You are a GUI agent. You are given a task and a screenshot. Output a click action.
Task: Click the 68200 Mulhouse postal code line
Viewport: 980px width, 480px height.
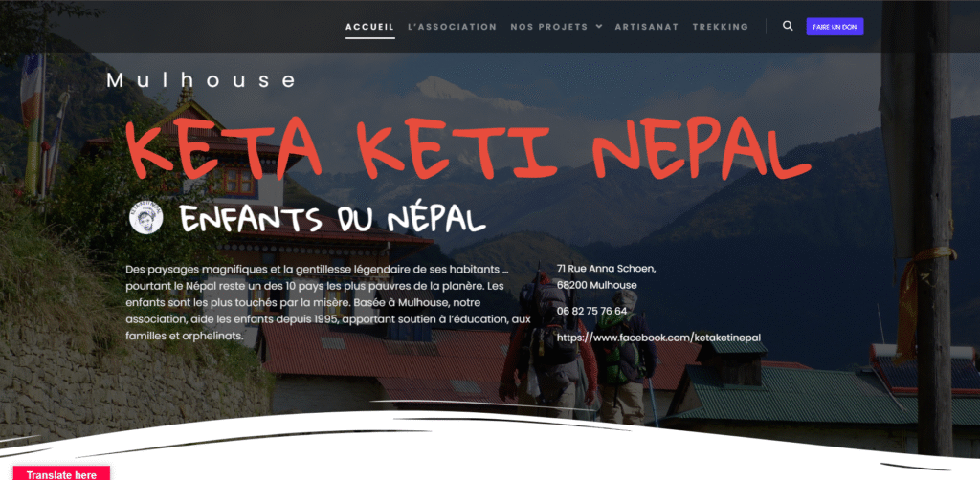597,285
